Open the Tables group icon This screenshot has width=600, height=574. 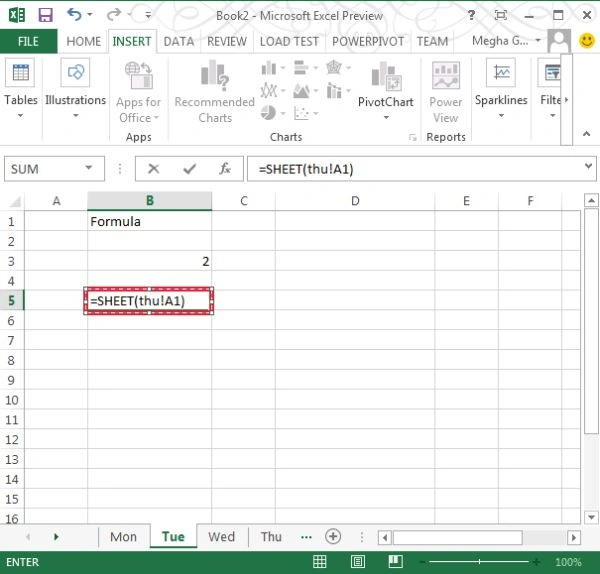tap(20, 72)
